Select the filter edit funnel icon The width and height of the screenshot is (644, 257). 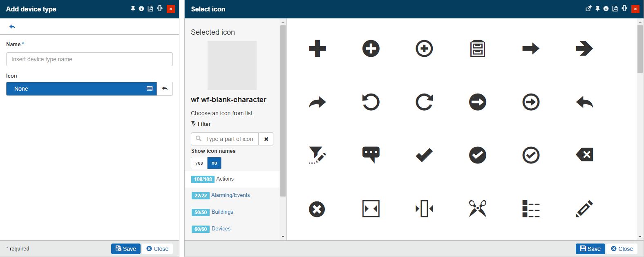[317, 155]
